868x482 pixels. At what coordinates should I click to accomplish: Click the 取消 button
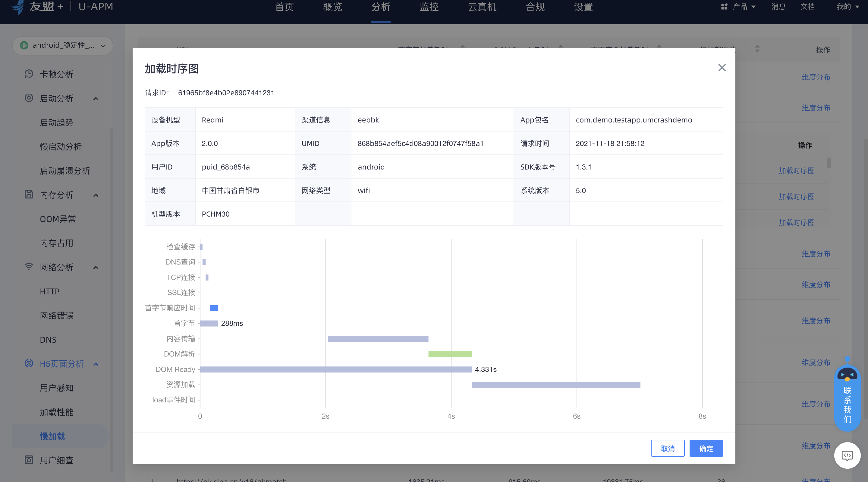click(x=668, y=448)
